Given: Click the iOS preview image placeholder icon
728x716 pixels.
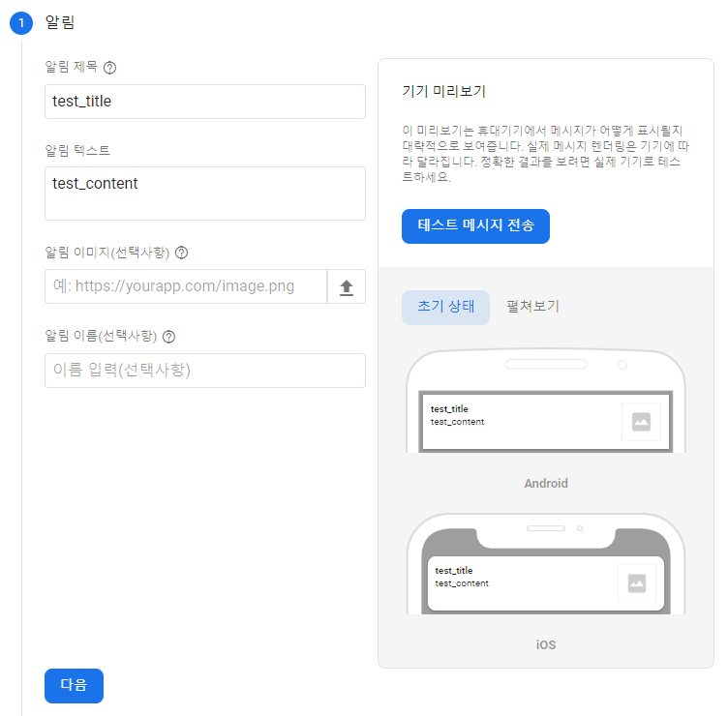Looking at the screenshot, I should [x=637, y=583].
